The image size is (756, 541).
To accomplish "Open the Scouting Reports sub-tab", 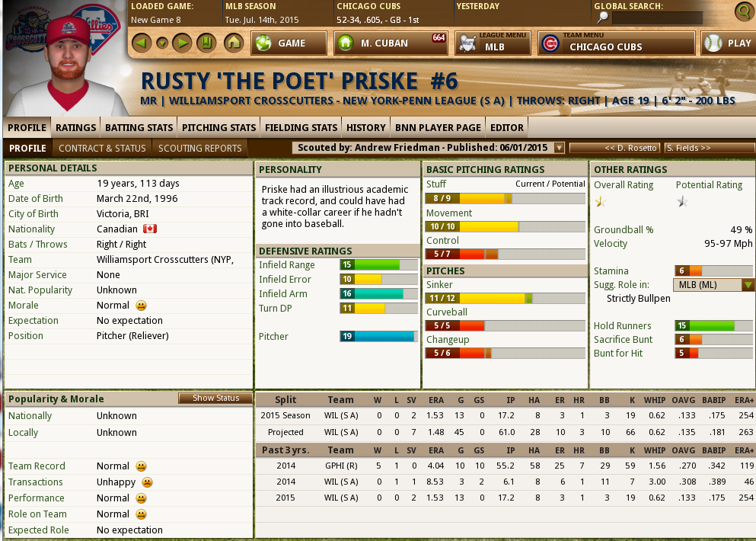I will pos(199,148).
